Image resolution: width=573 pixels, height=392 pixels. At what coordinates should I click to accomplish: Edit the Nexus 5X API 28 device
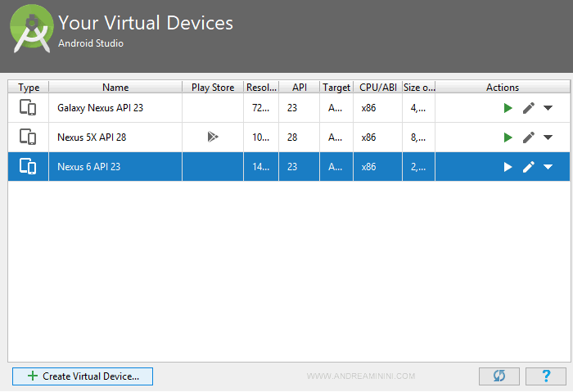[529, 137]
